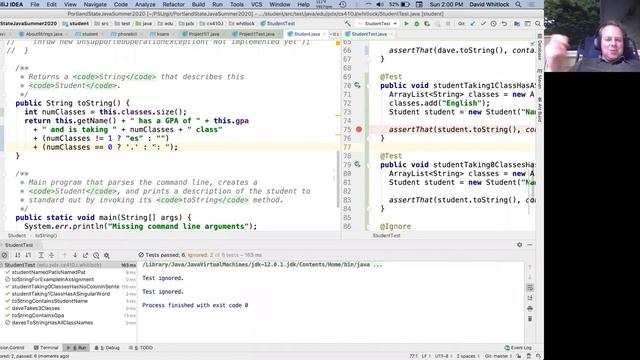Image resolution: width=640 pixels, height=360 pixels.
Task: Open StudentTest run configuration dropdown
Action: (x=377, y=24)
